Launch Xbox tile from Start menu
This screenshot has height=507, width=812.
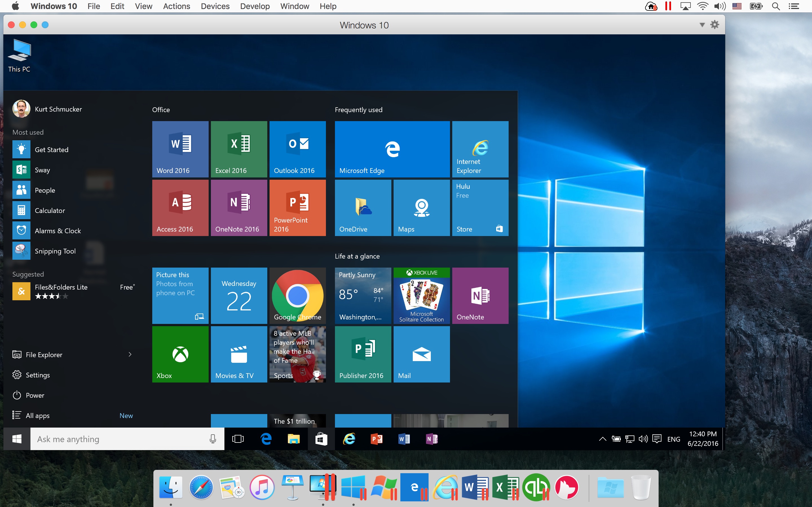[180, 353]
